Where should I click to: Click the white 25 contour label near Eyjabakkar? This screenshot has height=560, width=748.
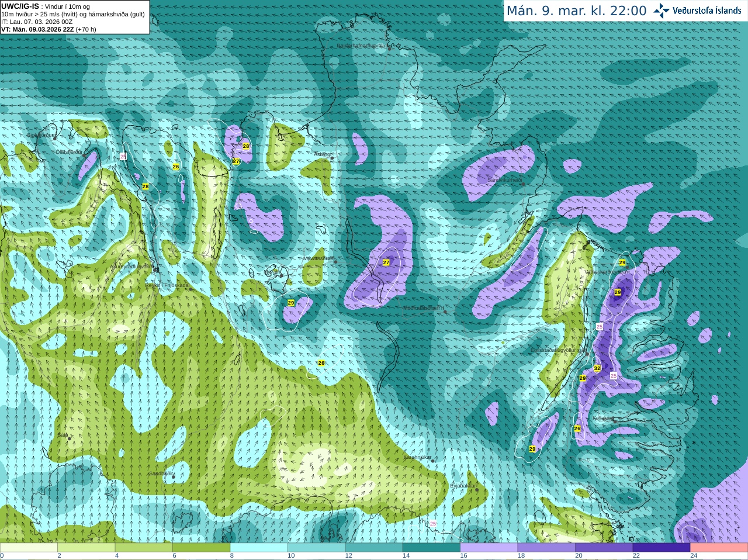[433, 523]
